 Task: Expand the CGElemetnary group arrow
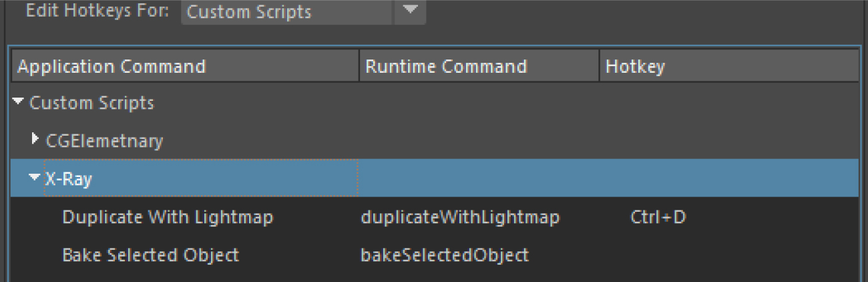click(35, 140)
